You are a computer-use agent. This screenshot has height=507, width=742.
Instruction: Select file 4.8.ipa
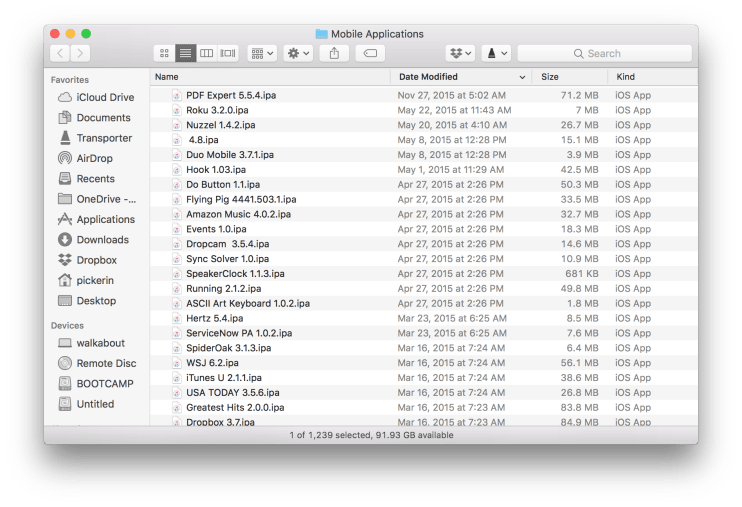pyautogui.click(x=424, y=140)
